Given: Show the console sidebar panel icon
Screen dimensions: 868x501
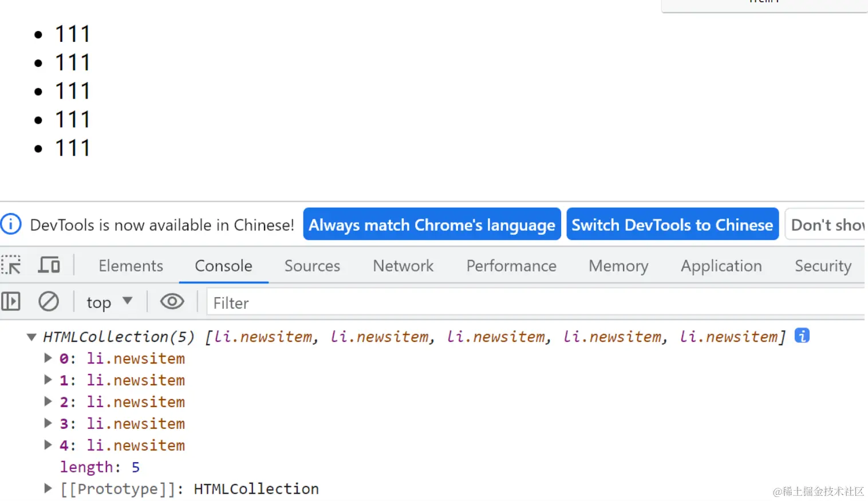Looking at the screenshot, I should (11, 301).
